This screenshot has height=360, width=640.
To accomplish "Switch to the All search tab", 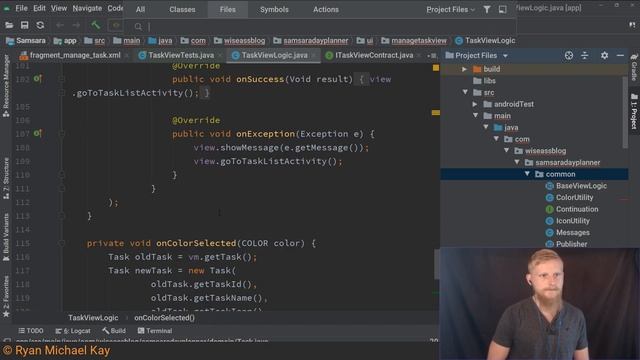I will tap(140, 9).
